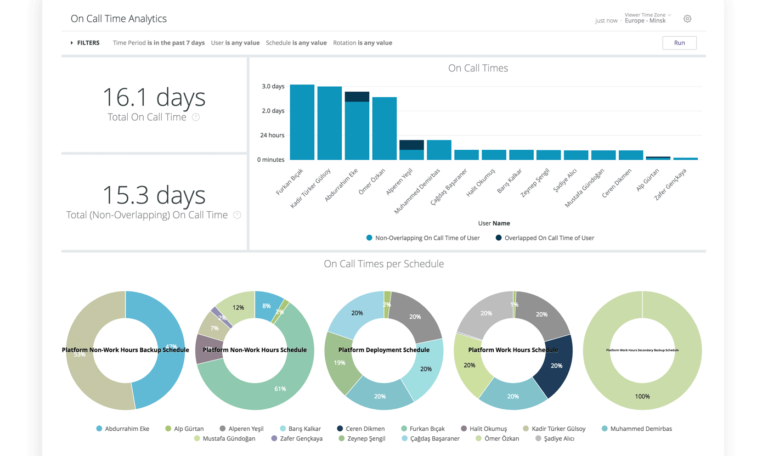This screenshot has width=768, height=456.
Task: Click the info icon beside Total (Non-Overlapping) On Call Time
Action: pyautogui.click(x=237, y=215)
